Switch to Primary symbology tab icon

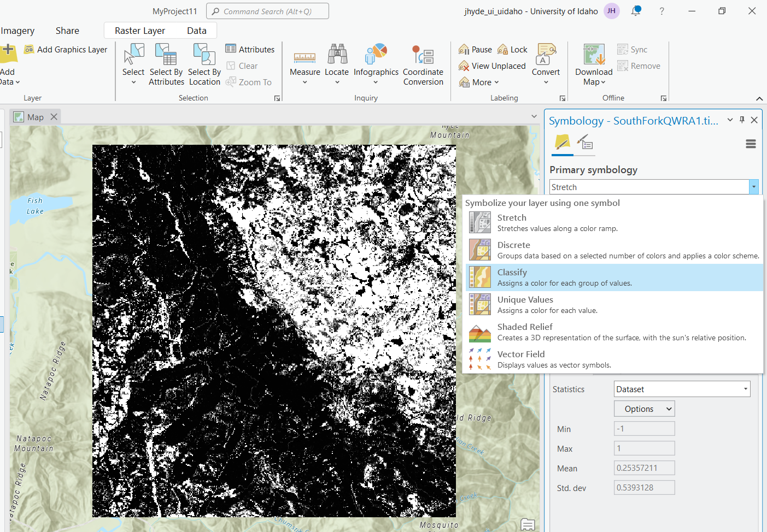click(x=562, y=143)
